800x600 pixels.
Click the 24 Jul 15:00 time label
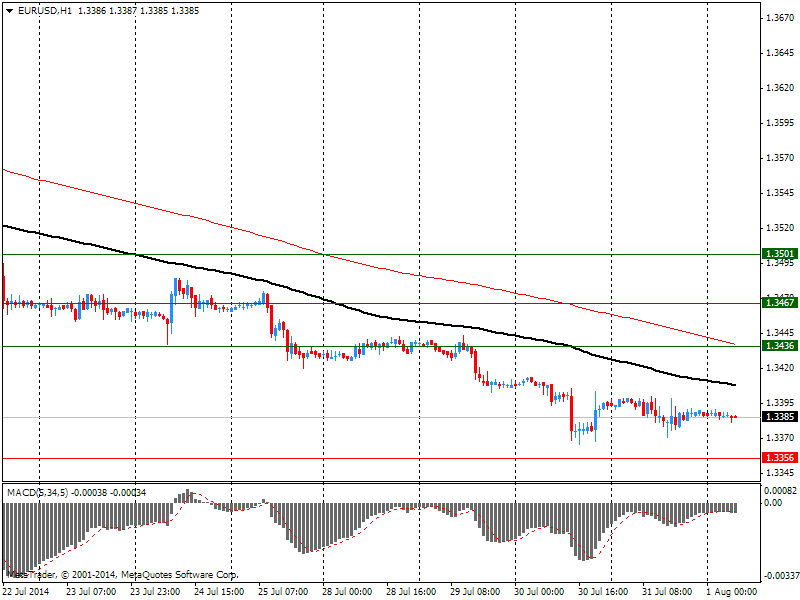[219, 591]
